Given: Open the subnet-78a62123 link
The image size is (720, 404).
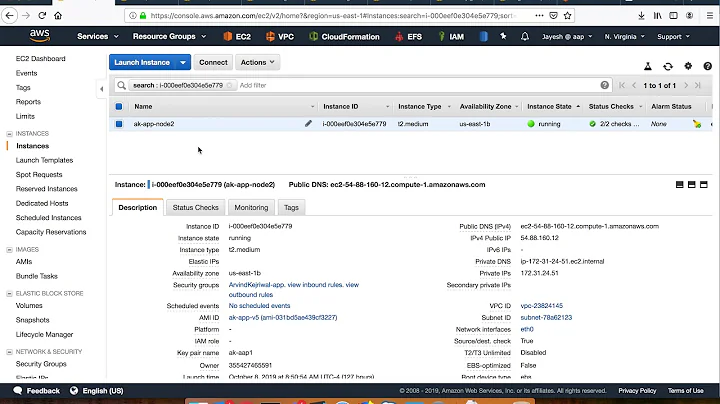Looking at the screenshot, I should tap(546, 318).
